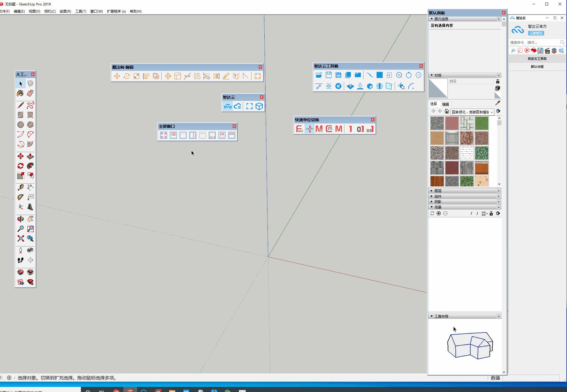Click the Zoom Extents tool
Screen dimensions: 567x392
tap(20, 238)
